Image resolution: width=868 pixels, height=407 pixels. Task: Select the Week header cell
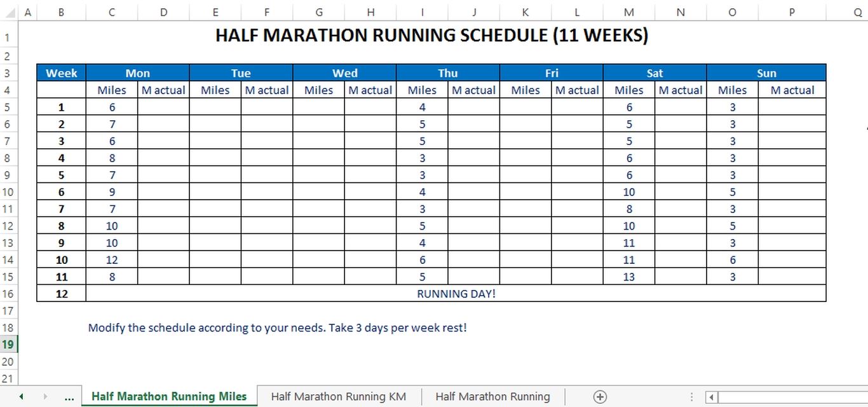pyautogui.click(x=61, y=72)
